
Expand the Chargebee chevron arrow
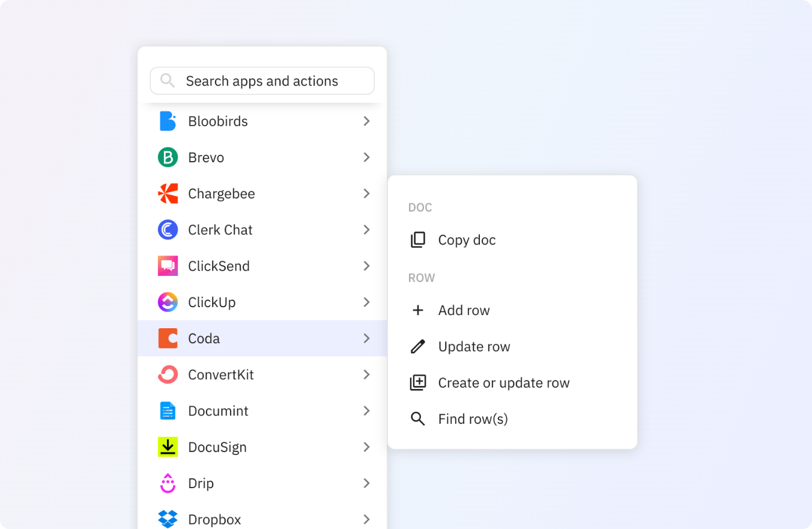coord(366,194)
